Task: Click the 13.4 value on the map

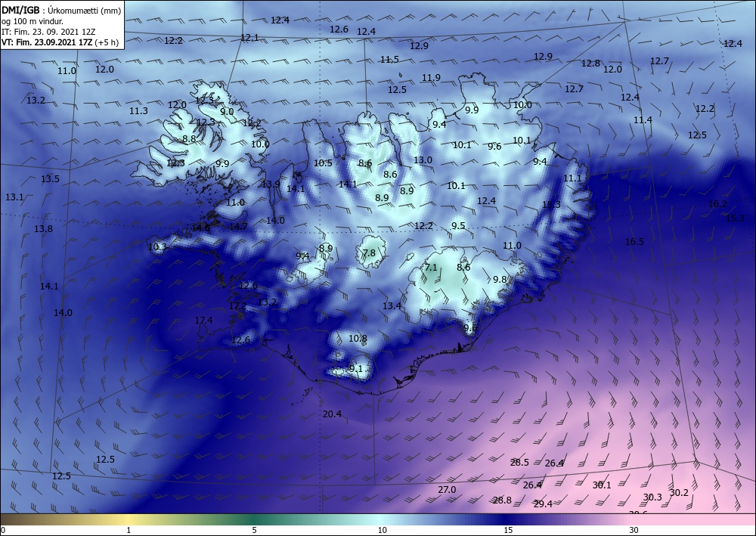Action: coord(392,305)
